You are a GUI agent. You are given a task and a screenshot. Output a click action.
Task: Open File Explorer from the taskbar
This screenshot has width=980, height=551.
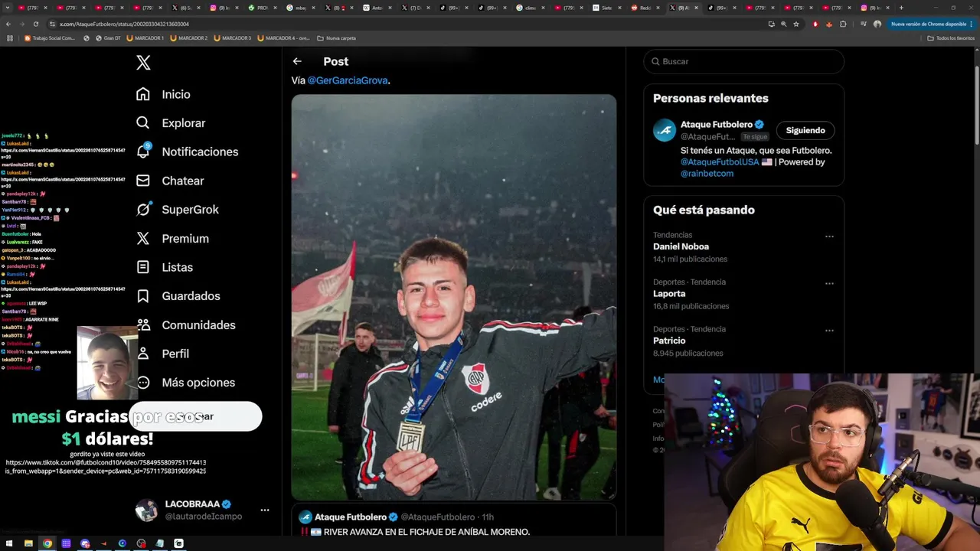28,543
